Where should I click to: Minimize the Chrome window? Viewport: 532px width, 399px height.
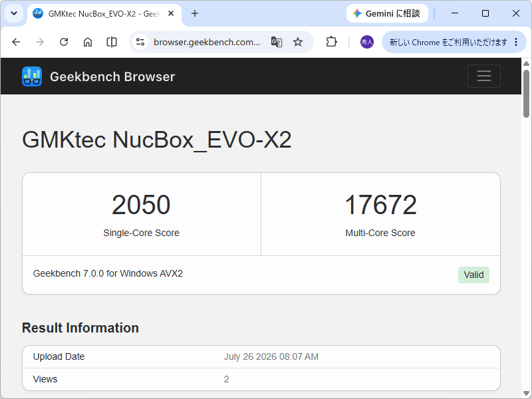(455, 13)
